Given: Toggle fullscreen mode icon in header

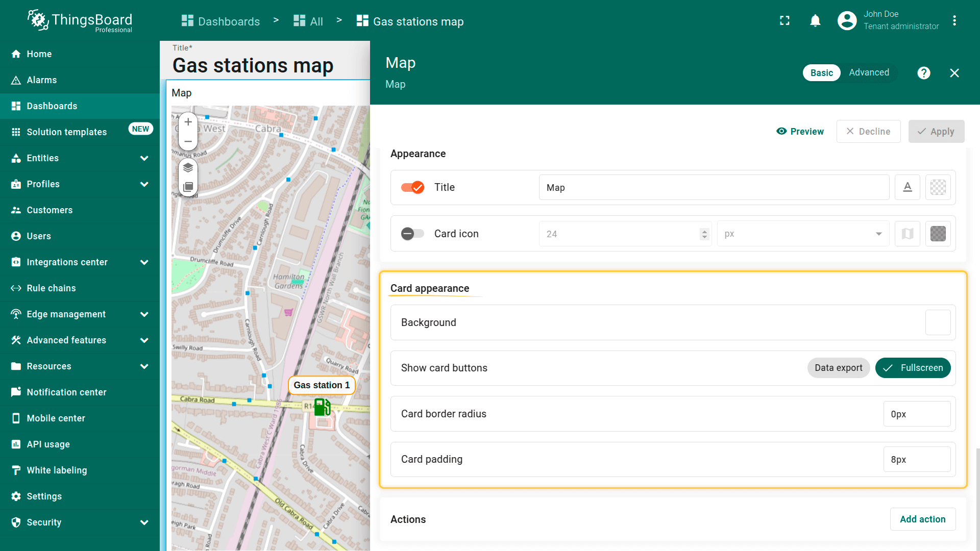Looking at the screenshot, I should point(785,20).
